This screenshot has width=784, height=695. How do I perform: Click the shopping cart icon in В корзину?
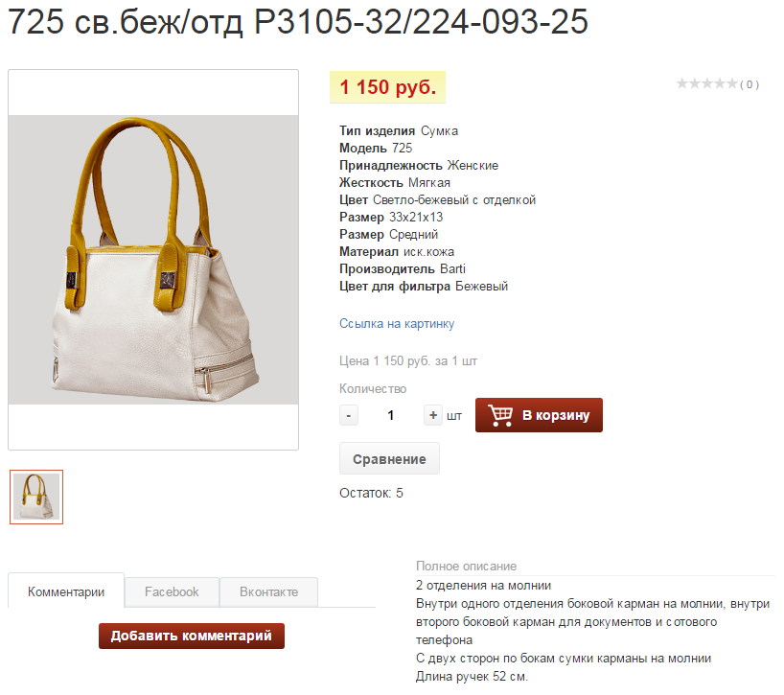pos(500,415)
